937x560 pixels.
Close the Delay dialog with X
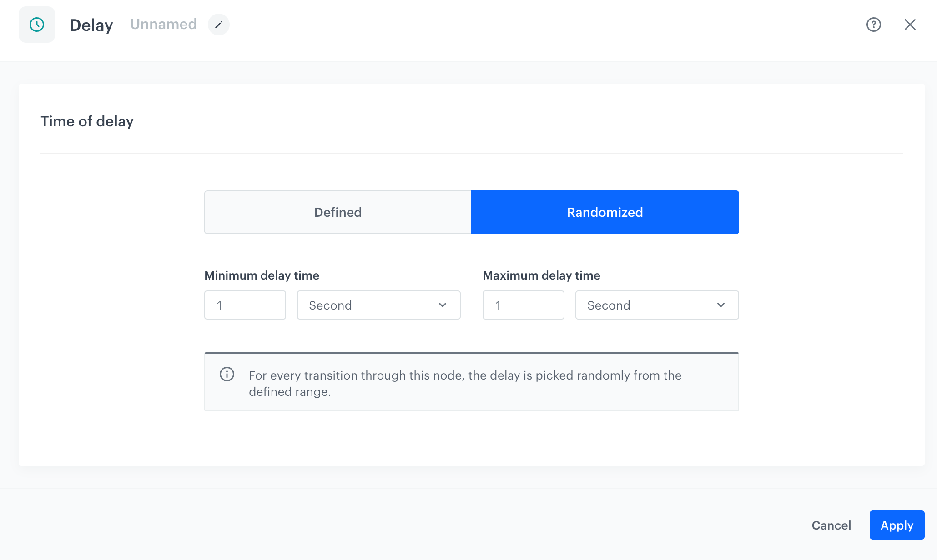point(910,25)
